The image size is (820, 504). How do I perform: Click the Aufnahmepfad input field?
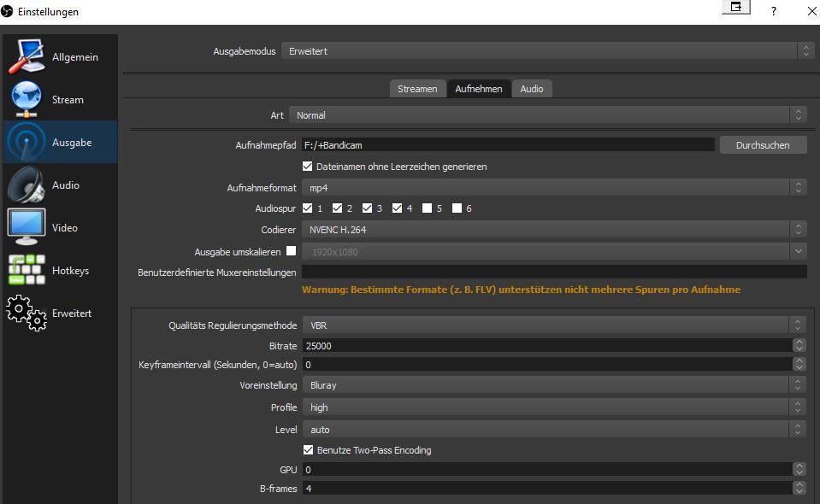(x=508, y=145)
